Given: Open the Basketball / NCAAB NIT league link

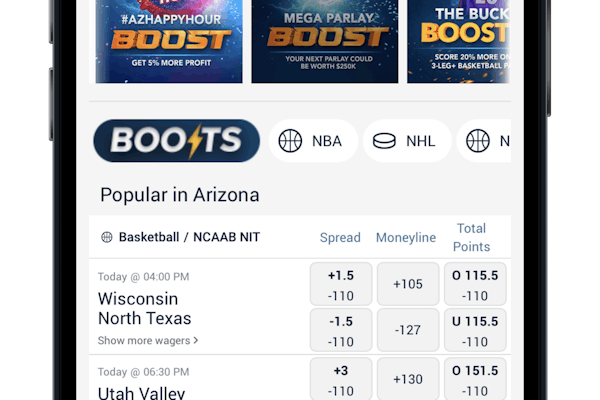Looking at the screenshot, I should pos(189,237).
